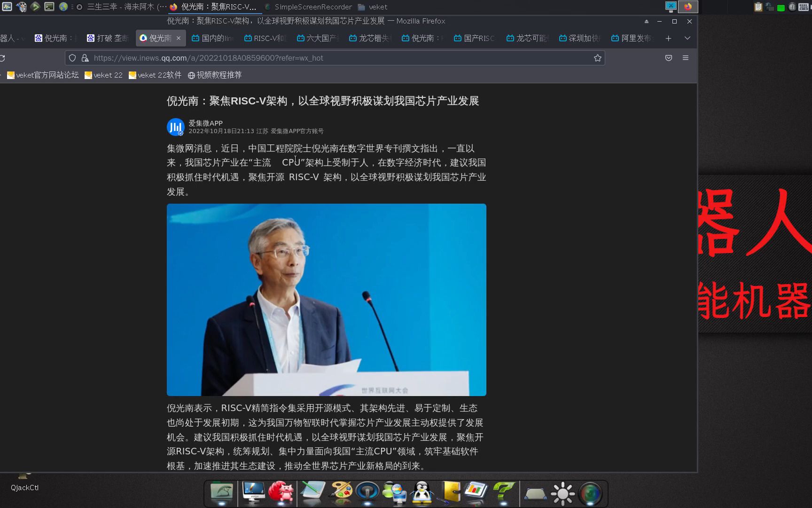Viewport: 812px width, 508px height.
Task: Open the Firefox hamburger application menu
Action: [686, 58]
